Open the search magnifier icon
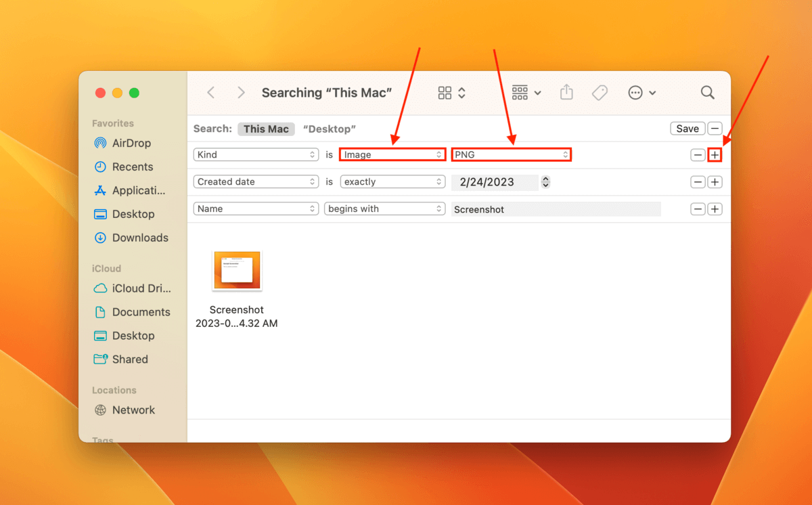The height and width of the screenshot is (505, 812). (707, 93)
